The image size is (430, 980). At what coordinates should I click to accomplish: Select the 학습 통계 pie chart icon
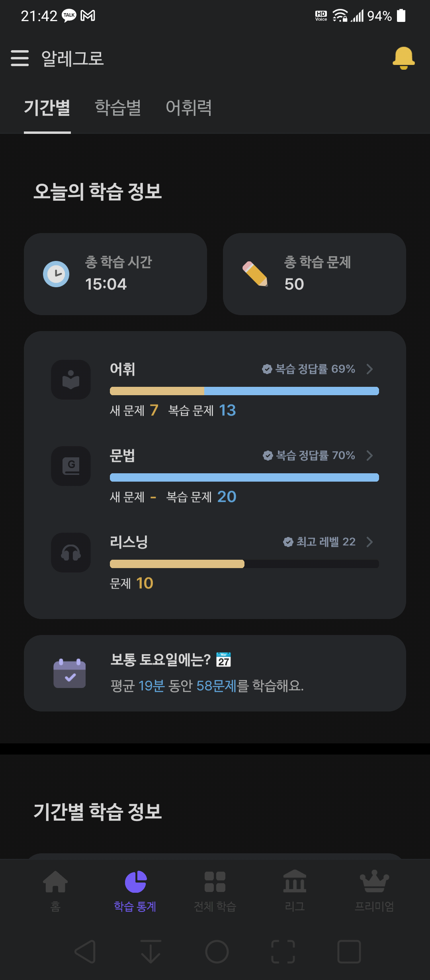click(135, 882)
